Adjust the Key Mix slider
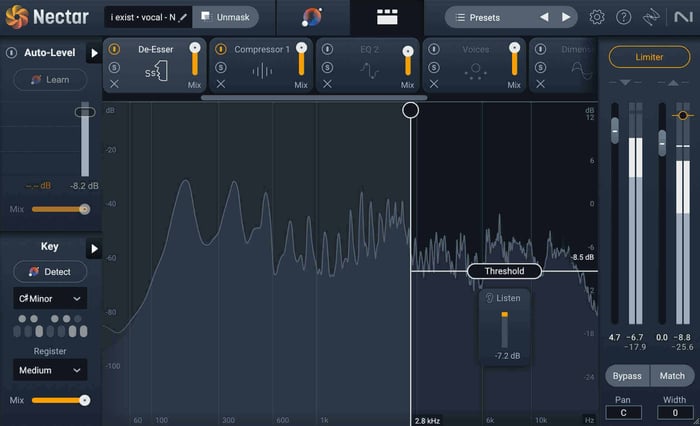Image resolution: width=700 pixels, height=426 pixels. coord(84,400)
